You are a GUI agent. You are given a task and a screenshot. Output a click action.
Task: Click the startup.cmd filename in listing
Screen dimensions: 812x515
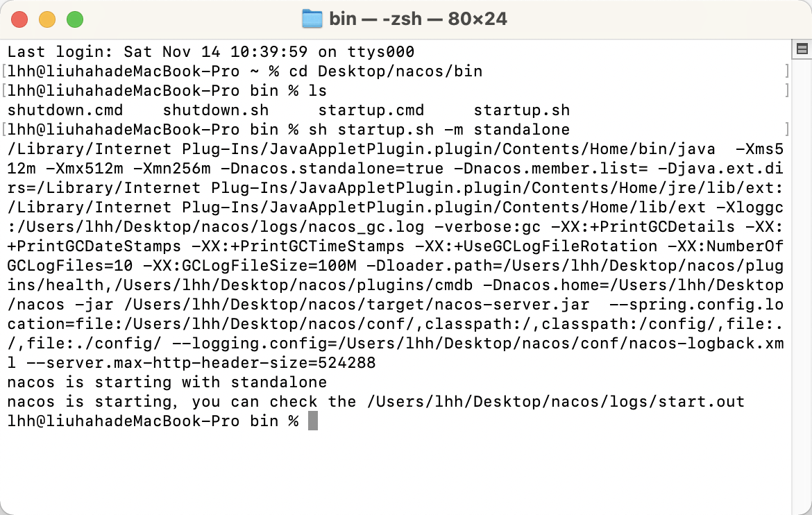pyautogui.click(x=371, y=110)
